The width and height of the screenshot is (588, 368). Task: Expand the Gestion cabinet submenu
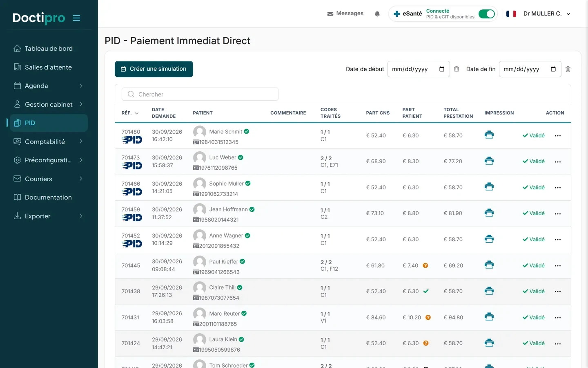81,105
